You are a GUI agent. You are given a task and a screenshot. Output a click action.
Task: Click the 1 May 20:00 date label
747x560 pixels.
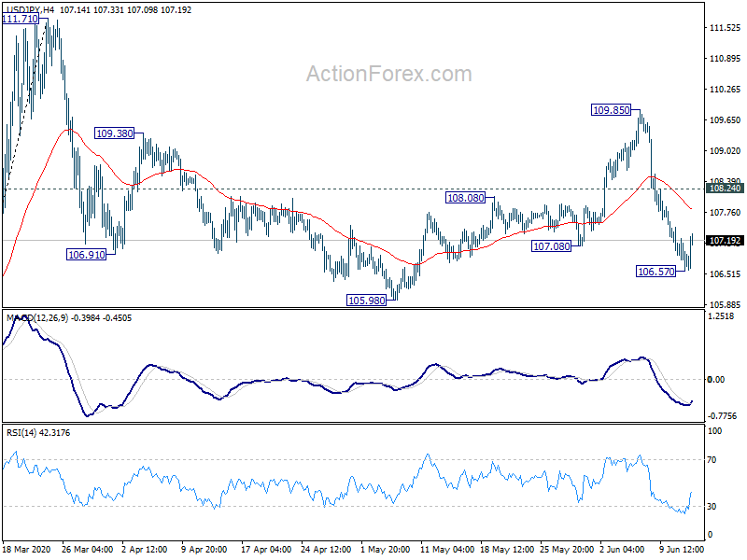(386, 549)
